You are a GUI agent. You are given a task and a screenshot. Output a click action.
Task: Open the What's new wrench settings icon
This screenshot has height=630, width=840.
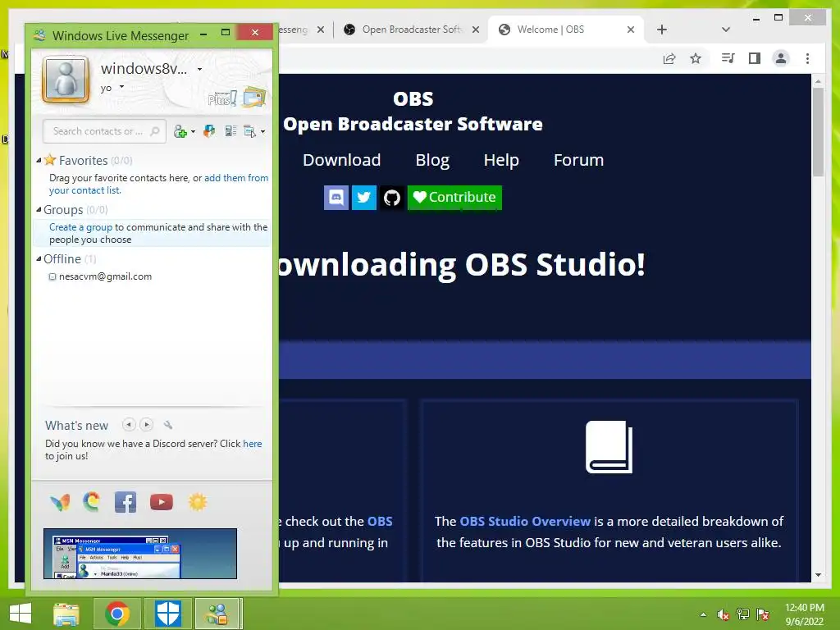point(168,425)
